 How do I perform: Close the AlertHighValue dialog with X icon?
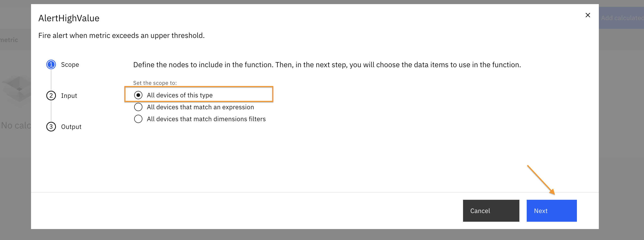tap(588, 15)
